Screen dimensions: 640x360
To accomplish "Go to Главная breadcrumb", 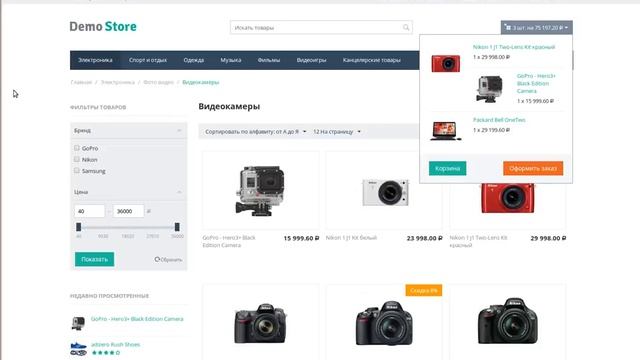I will [81, 82].
